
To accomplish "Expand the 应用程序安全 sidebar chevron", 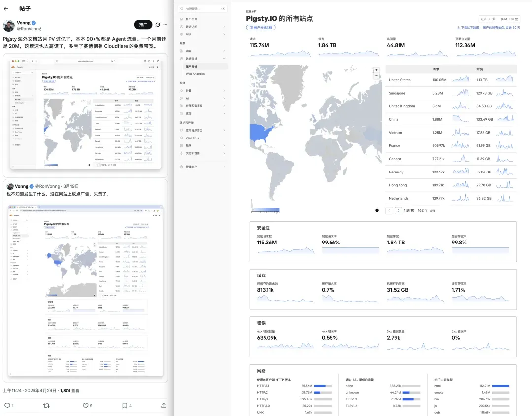I will click(224, 131).
